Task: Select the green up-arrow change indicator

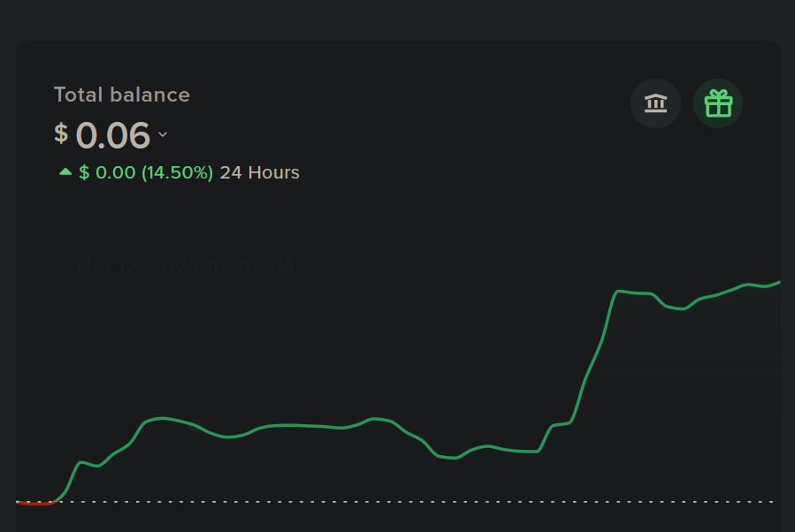Action: [x=65, y=171]
